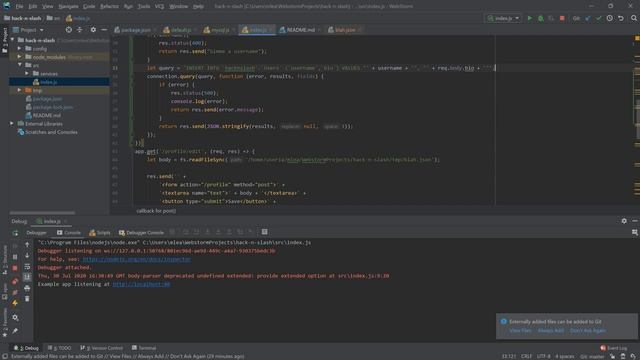
Task: Expand config folder
Action: click(x=20, y=49)
